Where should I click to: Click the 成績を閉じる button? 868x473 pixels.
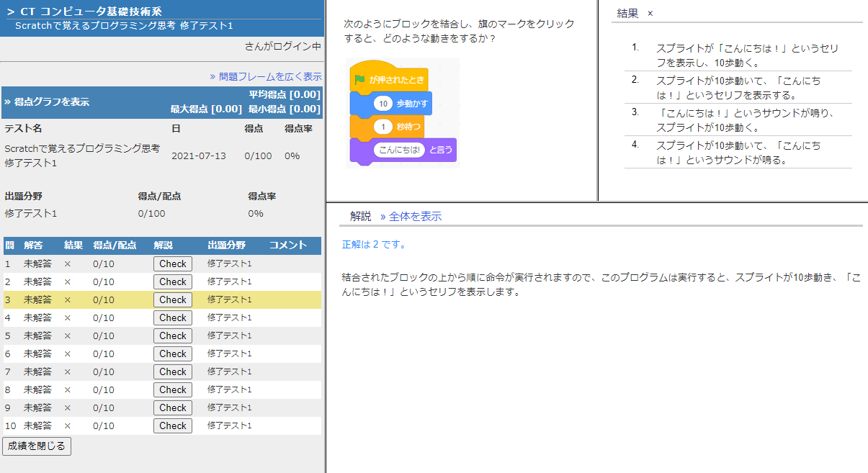coord(37,446)
